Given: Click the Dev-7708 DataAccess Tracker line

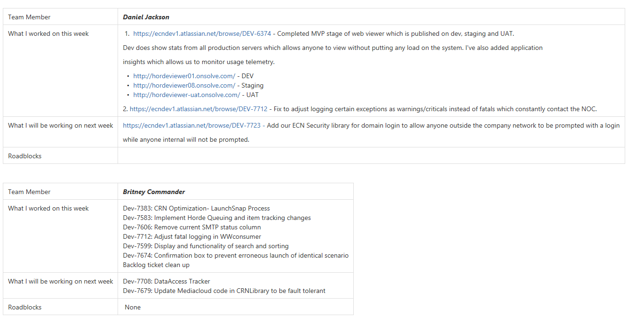Looking at the screenshot, I should pyautogui.click(x=167, y=281).
